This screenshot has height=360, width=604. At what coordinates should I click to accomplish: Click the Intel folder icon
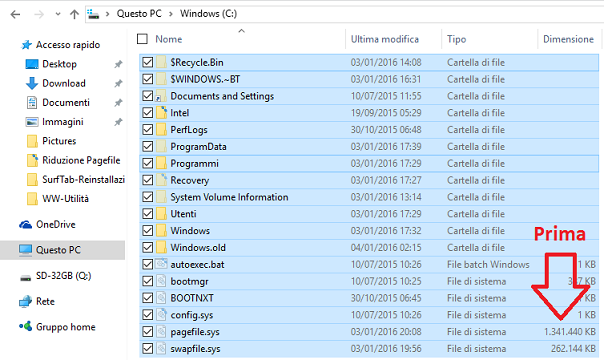click(x=161, y=113)
